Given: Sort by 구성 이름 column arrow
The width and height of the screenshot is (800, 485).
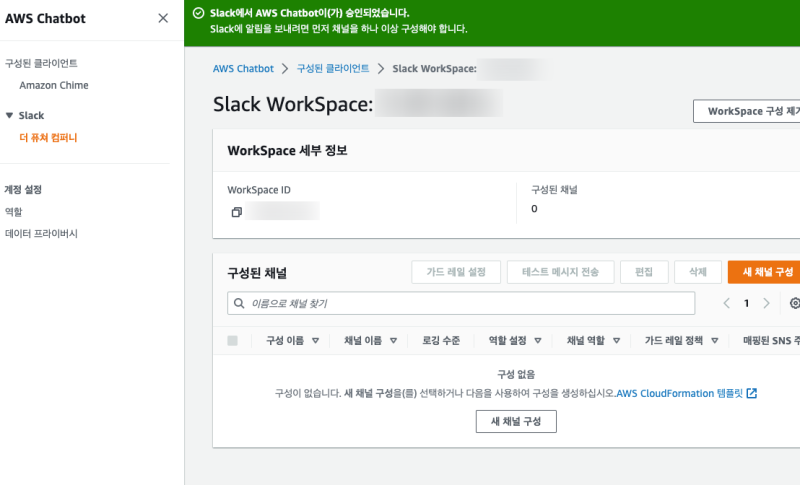Looking at the screenshot, I should (x=315, y=341).
